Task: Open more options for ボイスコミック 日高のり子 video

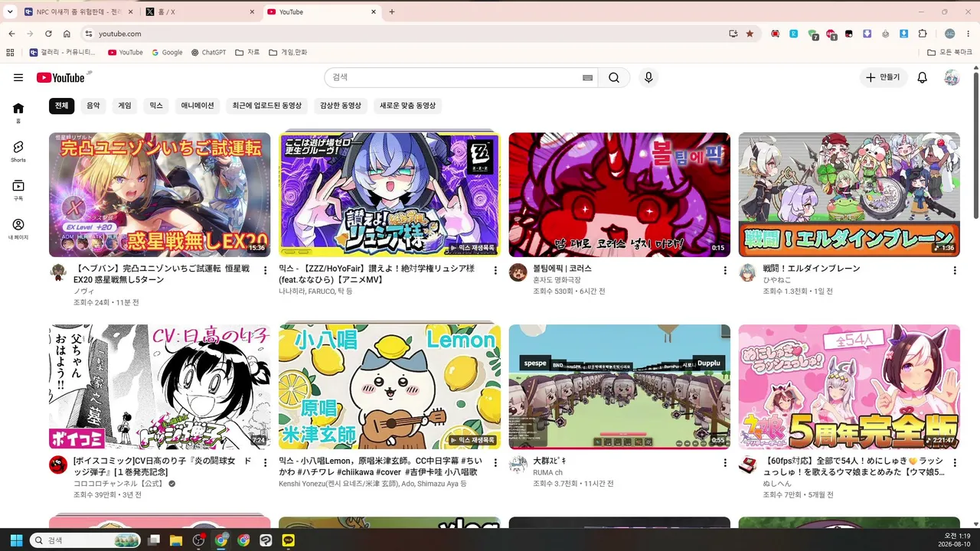Action: pos(266,462)
